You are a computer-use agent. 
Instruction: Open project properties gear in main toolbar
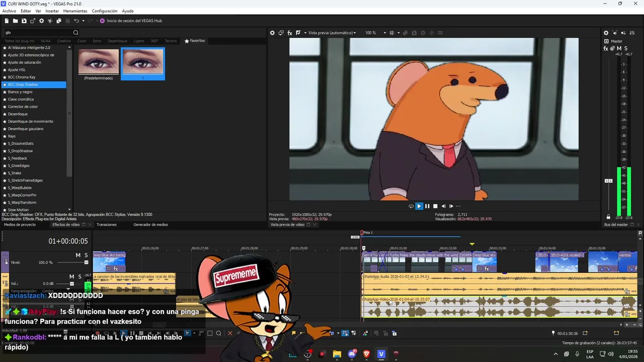pos(41,21)
